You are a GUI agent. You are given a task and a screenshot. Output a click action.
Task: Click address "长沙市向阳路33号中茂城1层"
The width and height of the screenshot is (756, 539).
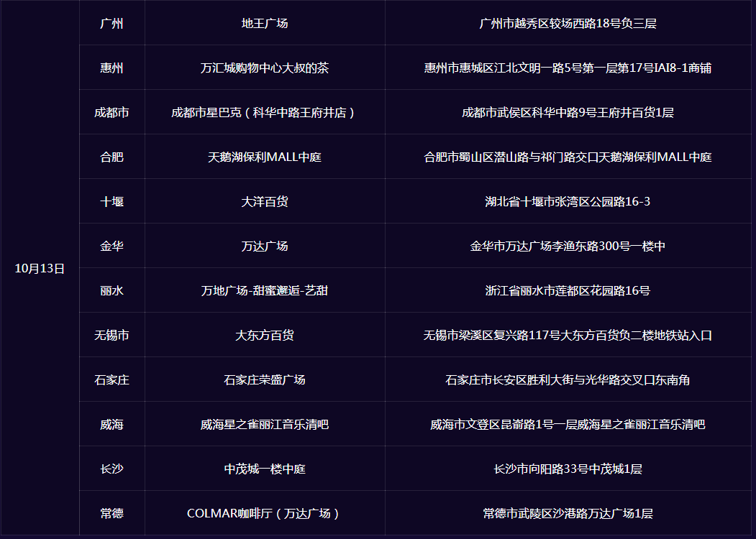[x=568, y=469]
